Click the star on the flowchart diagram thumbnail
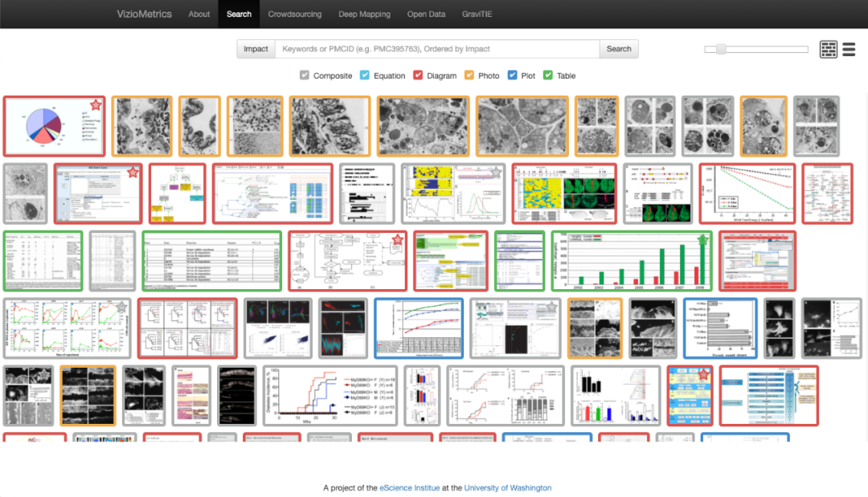 click(398, 239)
